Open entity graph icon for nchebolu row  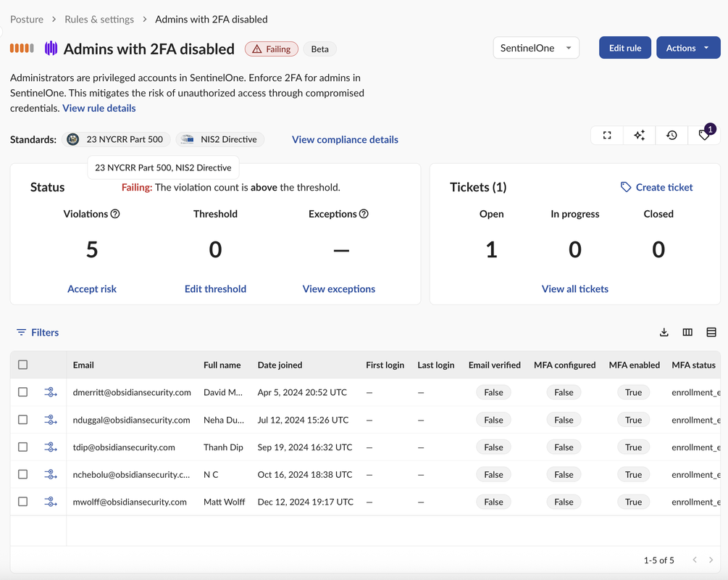pos(50,474)
